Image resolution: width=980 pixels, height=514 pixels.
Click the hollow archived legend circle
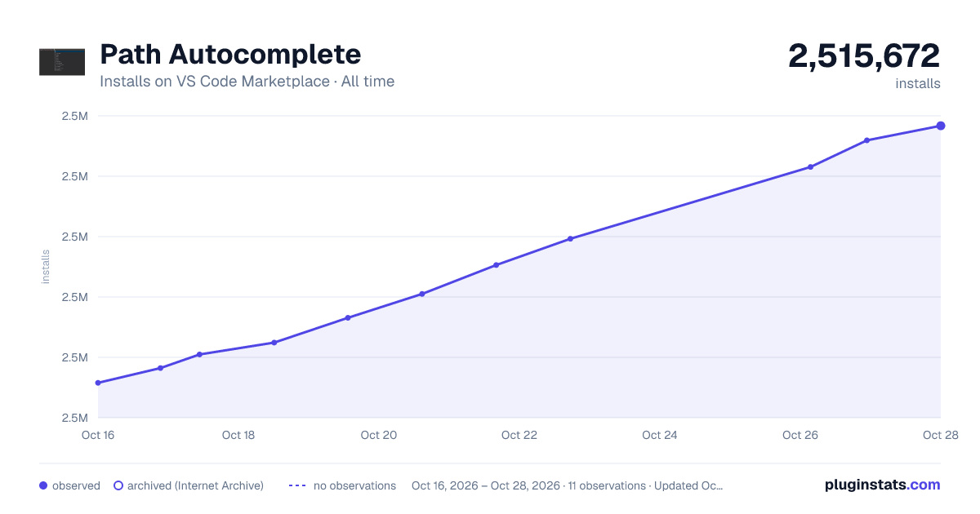(118, 485)
